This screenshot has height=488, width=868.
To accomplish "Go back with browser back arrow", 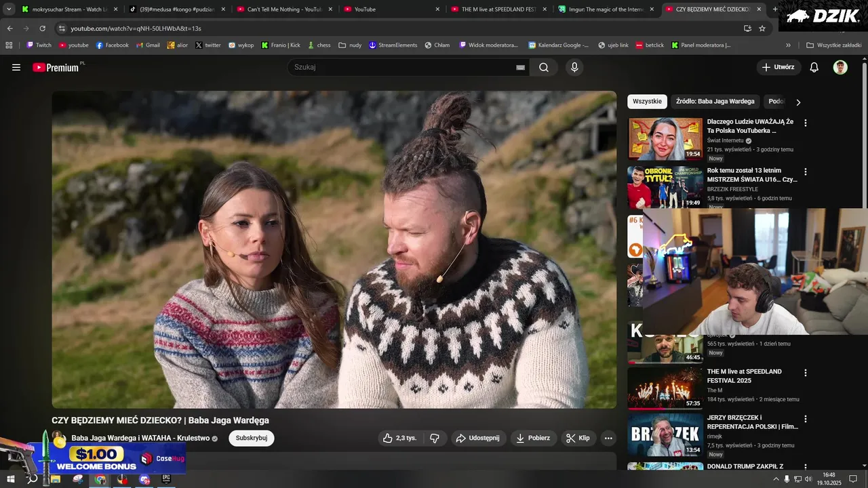I will pyautogui.click(x=9, y=28).
